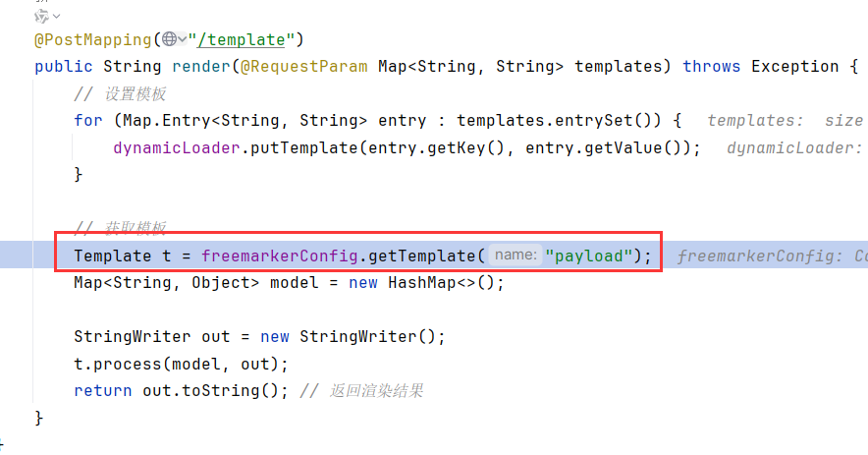Image resolution: width=868 pixels, height=455 pixels.
Task: Click the freemarkerConfig inline debug value
Action: pos(772,256)
